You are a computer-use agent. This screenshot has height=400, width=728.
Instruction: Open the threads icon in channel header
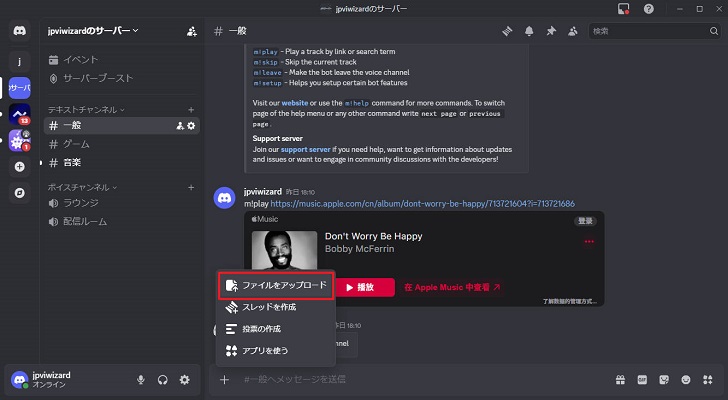[507, 31]
